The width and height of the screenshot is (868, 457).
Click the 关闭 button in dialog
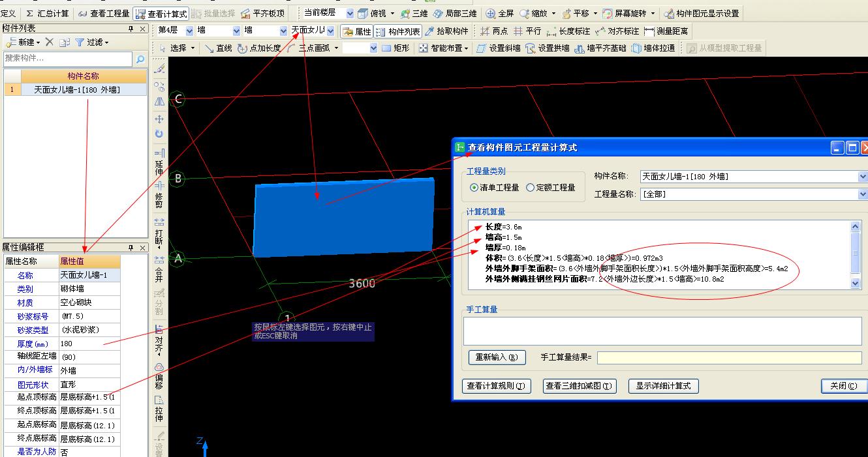843,386
